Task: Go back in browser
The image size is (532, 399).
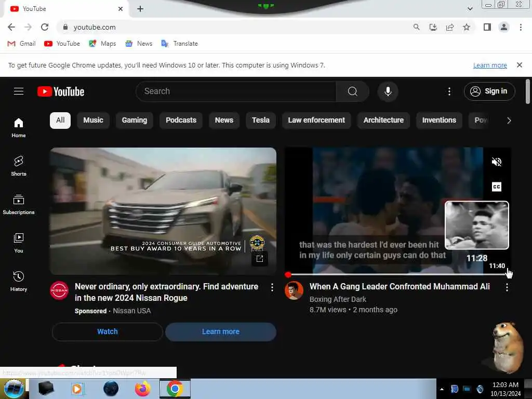Action: pyautogui.click(x=11, y=27)
